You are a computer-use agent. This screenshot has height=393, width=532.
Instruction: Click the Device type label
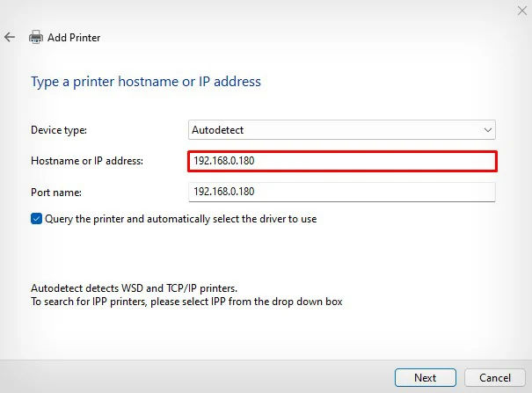(59, 130)
